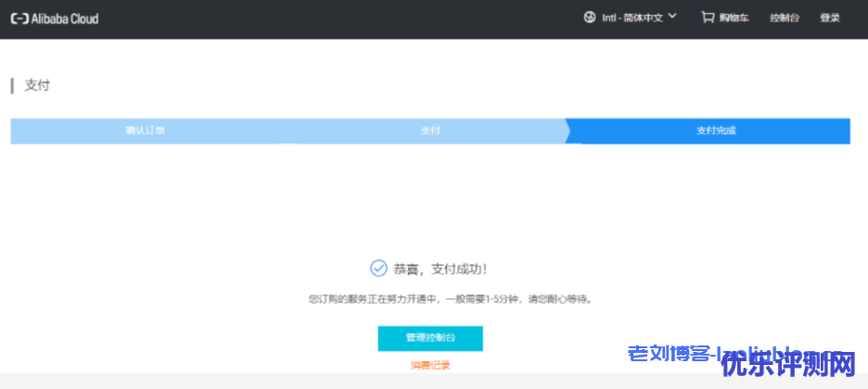Click the service provisioning notice text
The width and height of the screenshot is (868, 389).
(450, 299)
